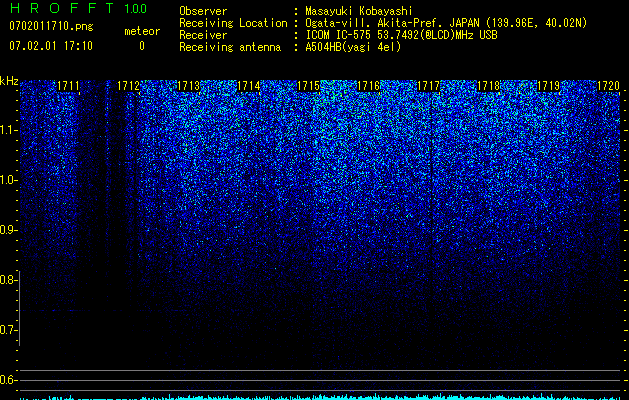Click the Observer field label
This screenshot has width=629, height=400.
coord(203,11)
